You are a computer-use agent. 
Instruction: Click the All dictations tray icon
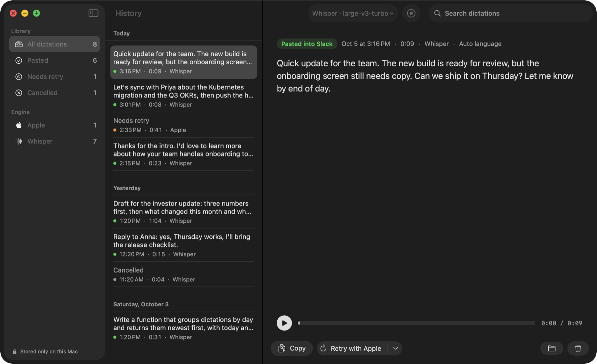point(19,44)
